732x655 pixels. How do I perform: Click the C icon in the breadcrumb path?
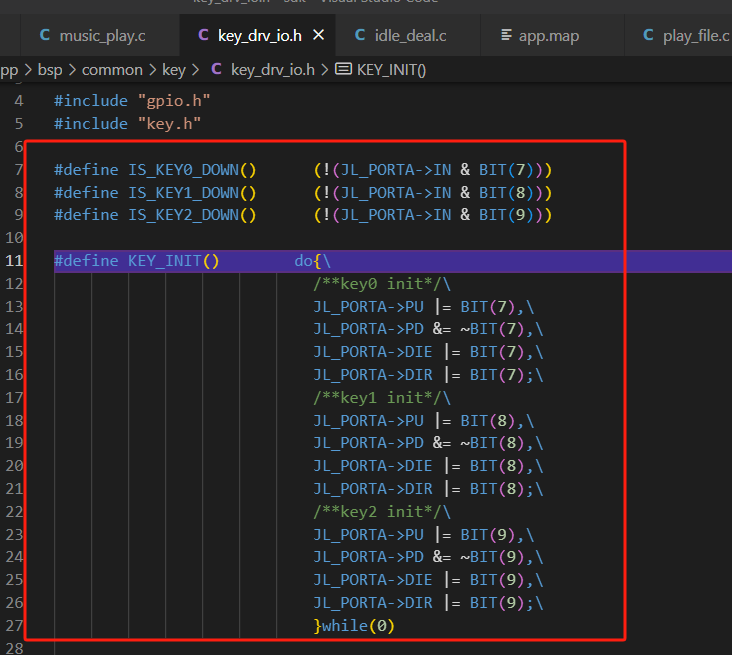216,70
